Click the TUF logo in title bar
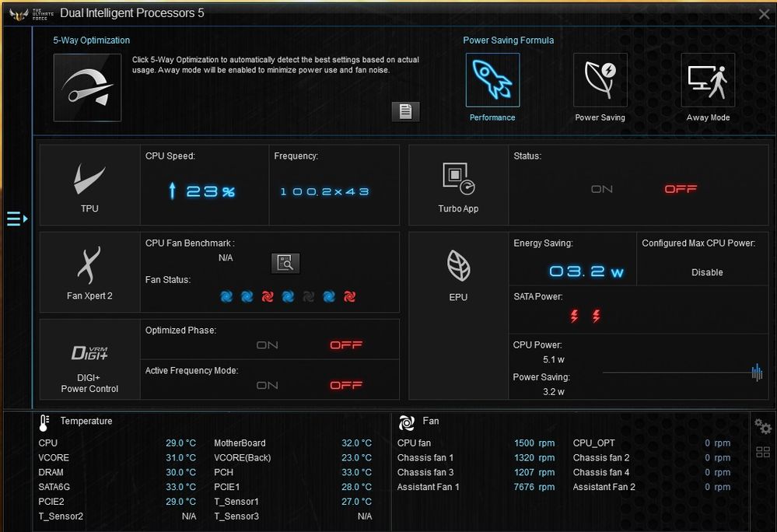Screen dimensions: 777x532 [x=19, y=14]
